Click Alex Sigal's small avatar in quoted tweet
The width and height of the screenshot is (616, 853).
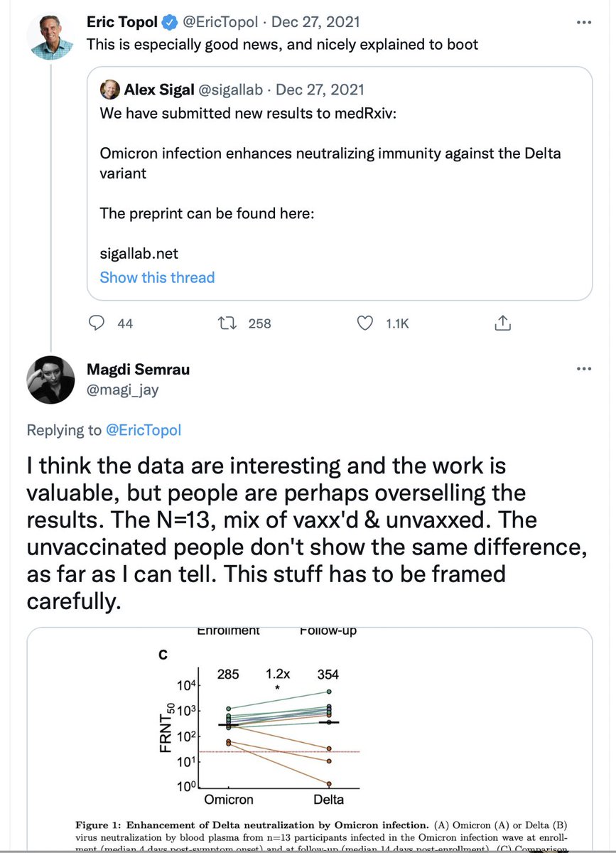tap(110, 90)
